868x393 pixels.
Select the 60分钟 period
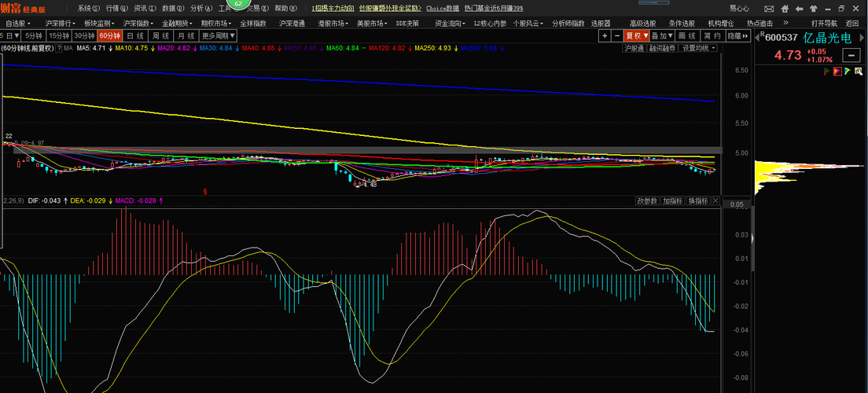point(109,35)
